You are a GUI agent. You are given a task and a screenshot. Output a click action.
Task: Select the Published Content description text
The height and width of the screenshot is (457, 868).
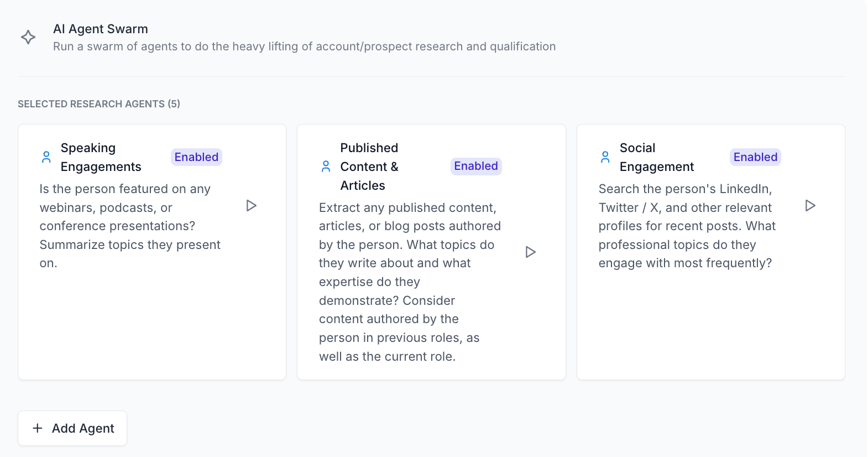pyautogui.click(x=410, y=282)
